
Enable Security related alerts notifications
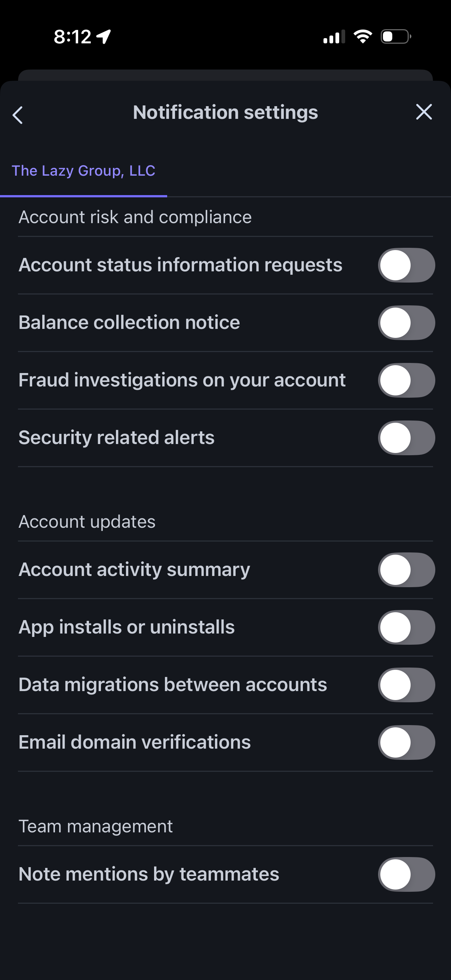coord(406,438)
